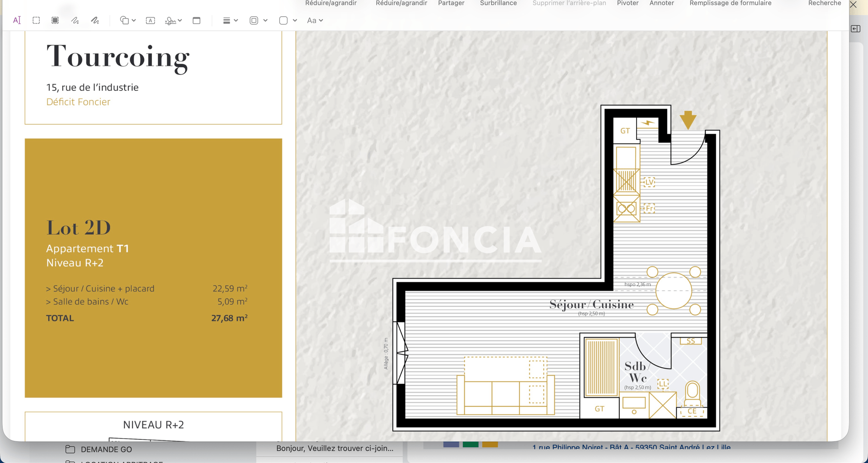Screen dimensions: 868x463
Task: Click the Surbrillance toolbar item
Action: pyautogui.click(x=498, y=3)
